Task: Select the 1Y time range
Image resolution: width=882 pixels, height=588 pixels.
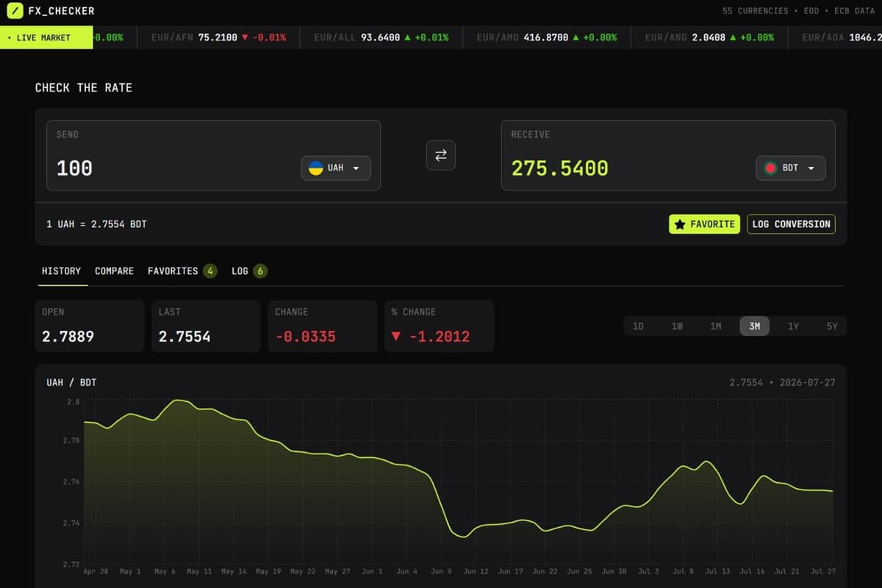Action: (x=793, y=326)
